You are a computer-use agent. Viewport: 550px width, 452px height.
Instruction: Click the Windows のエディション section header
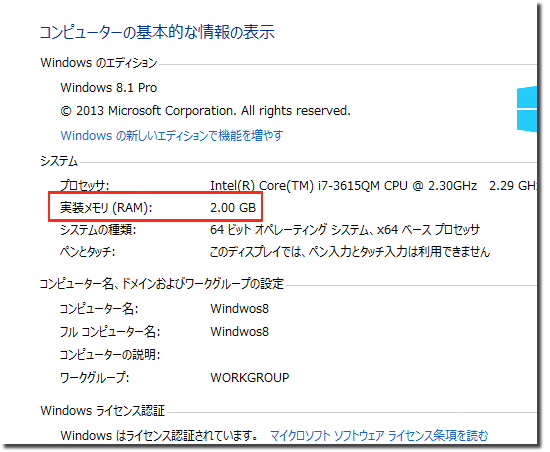99,63
